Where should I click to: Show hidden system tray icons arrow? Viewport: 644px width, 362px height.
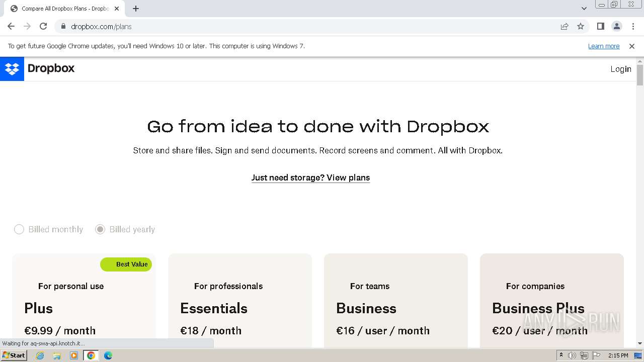561,355
